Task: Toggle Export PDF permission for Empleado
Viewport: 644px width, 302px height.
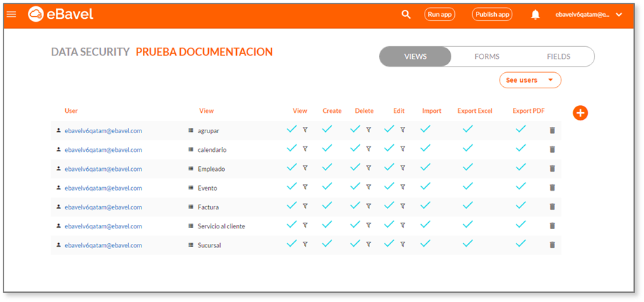Action: [x=521, y=167]
